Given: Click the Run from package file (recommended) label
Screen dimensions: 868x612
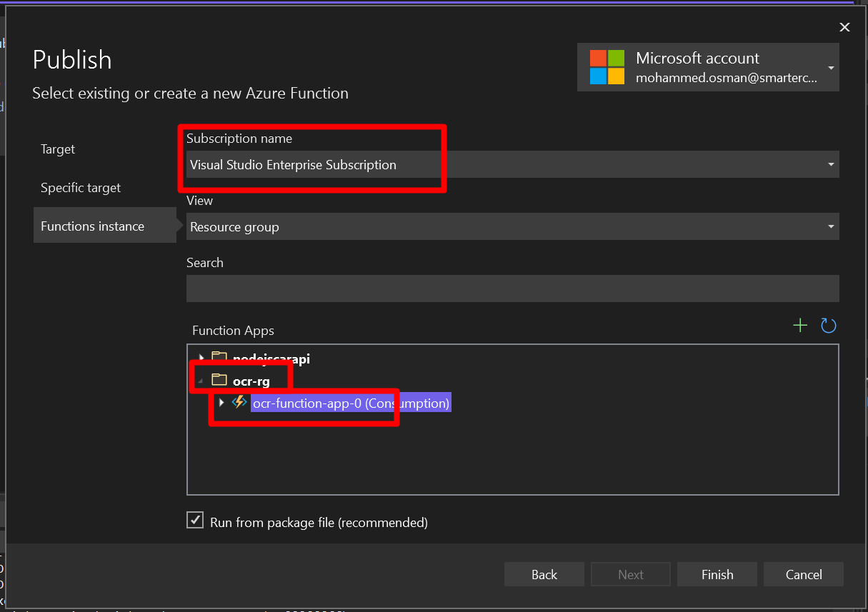Looking at the screenshot, I should click(x=319, y=522).
